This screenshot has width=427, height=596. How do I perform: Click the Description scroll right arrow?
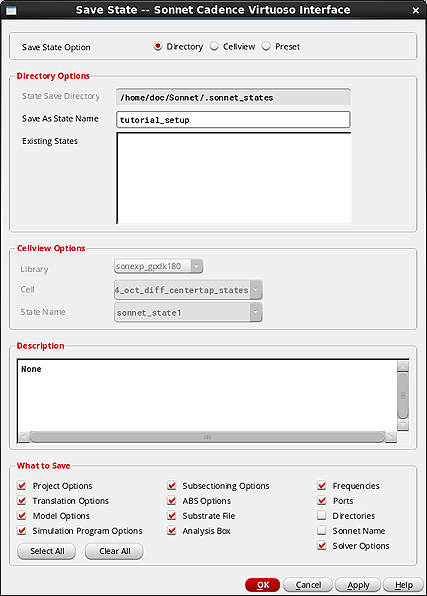point(391,437)
